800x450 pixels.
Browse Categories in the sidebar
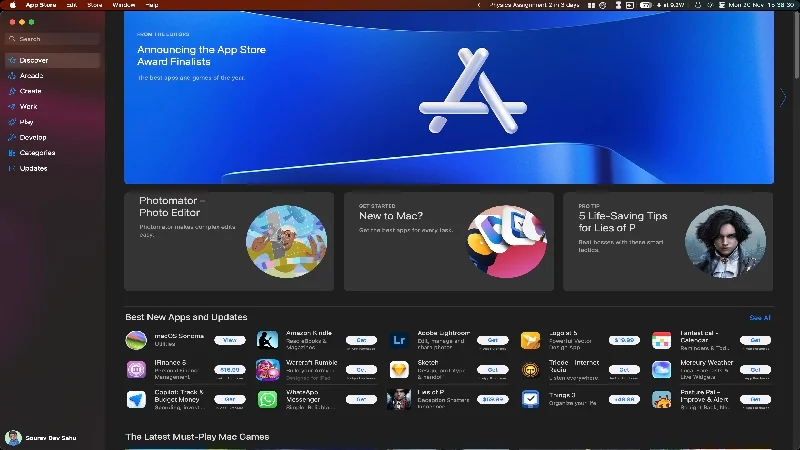pos(53,153)
